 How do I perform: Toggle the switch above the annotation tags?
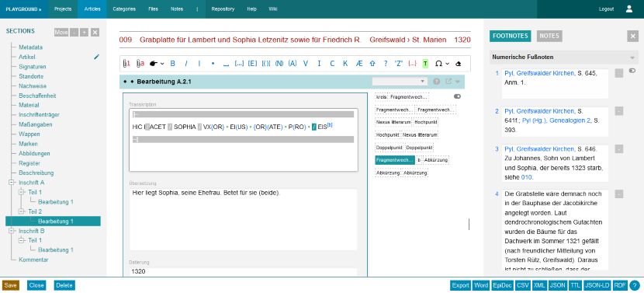pos(457,96)
